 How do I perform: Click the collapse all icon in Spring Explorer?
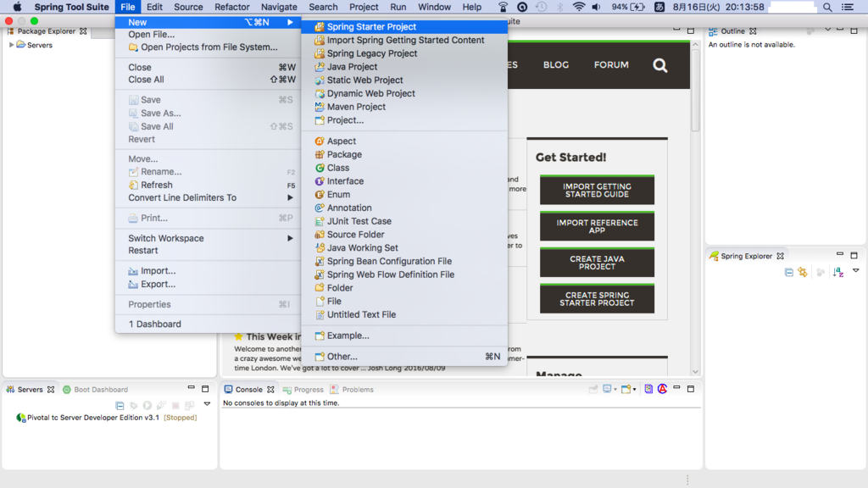coord(789,272)
